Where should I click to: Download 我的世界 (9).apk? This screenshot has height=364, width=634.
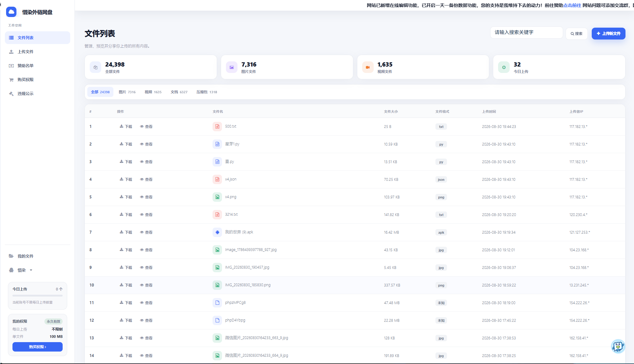click(x=126, y=232)
